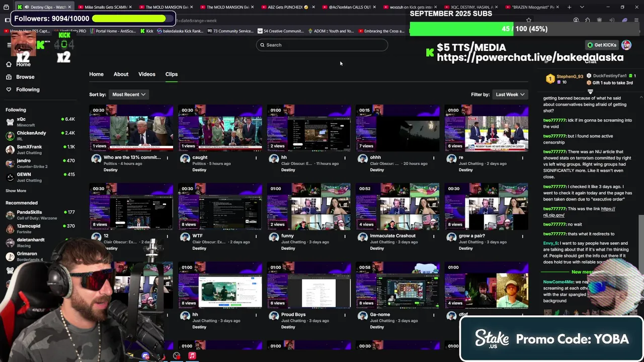Open 'Who are the 13% commit...' clip title
This screenshot has height=362, width=644.
[x=132, y=157]
